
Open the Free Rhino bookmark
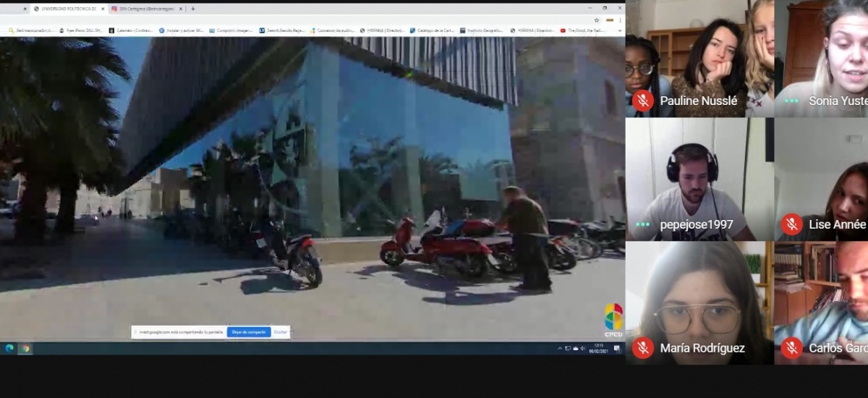(80, 30)
